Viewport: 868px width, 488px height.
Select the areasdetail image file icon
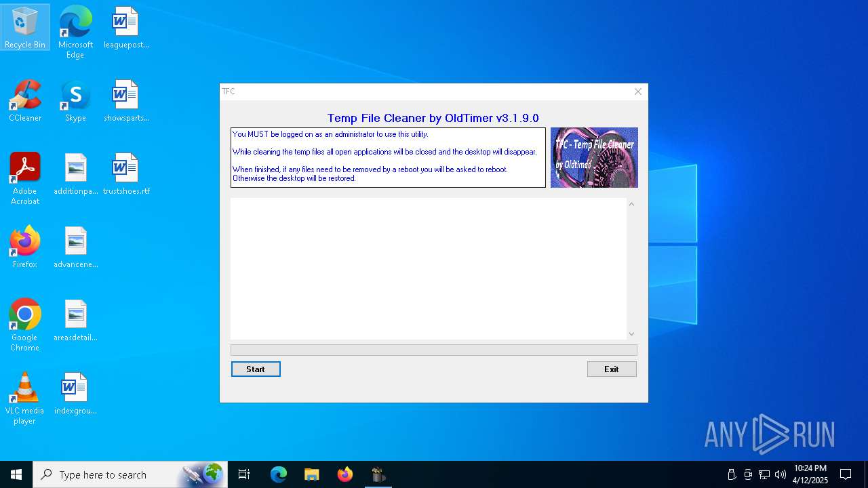click(75, 320)
